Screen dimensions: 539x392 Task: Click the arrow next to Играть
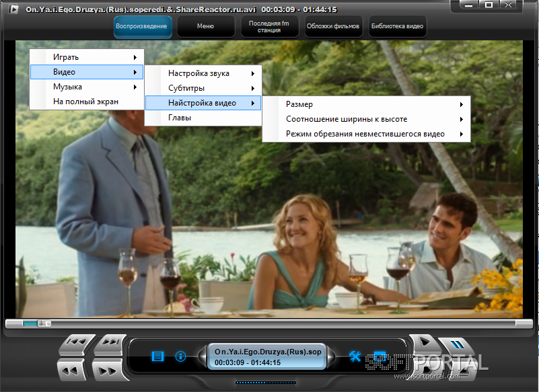pos(135,57)
